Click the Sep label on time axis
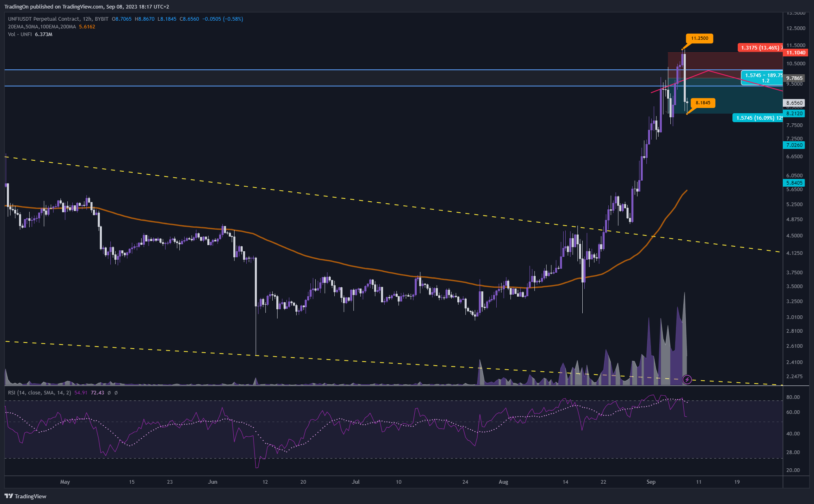 point(651,482)
